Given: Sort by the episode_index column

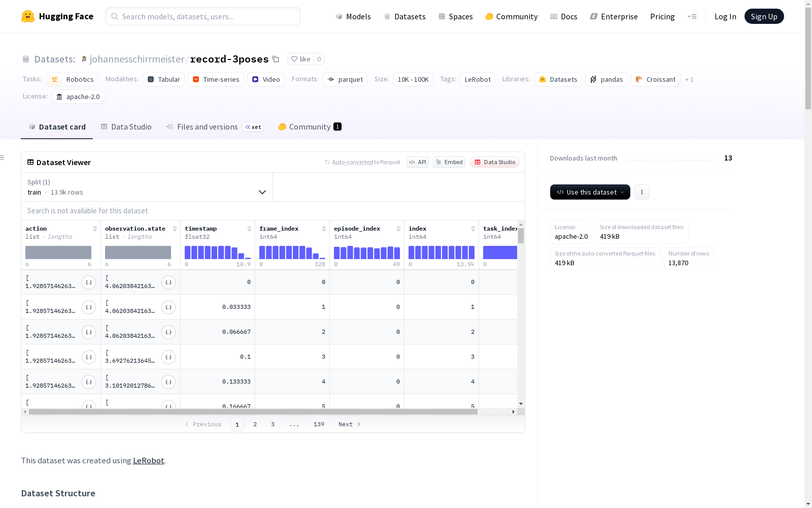Looking at the screenshot, I should tap(398, 229).
